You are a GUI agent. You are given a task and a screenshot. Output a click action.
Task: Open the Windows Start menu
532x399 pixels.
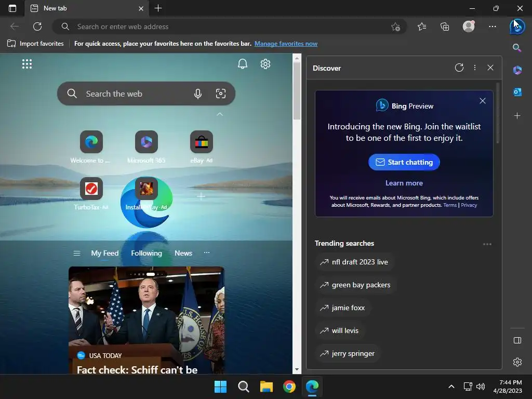click(x=220, y=387)
